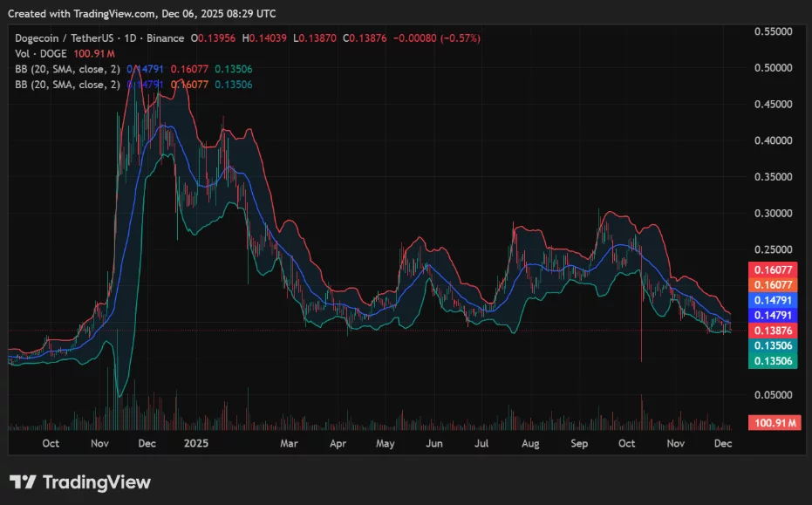Click the blue basis line price tag 0.14791

point(772,300)
